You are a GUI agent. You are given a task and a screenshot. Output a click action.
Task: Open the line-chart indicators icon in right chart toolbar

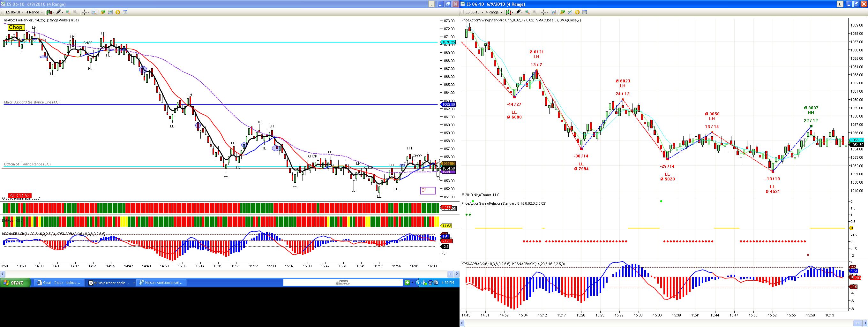point(570,12)
